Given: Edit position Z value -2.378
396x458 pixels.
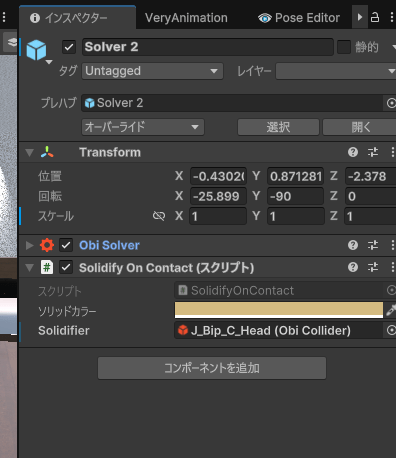Looking at the screenshot, I should click(370, 176).
